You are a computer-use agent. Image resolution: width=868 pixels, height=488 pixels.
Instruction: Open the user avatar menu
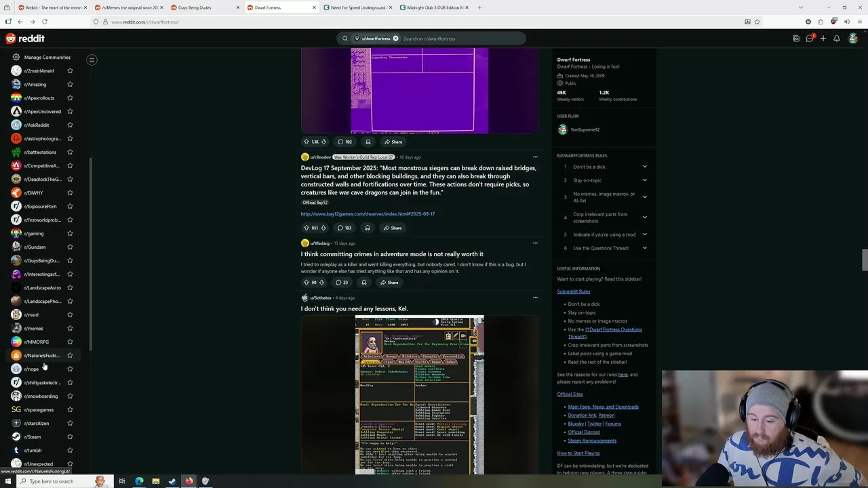click(x=853, y=39)
